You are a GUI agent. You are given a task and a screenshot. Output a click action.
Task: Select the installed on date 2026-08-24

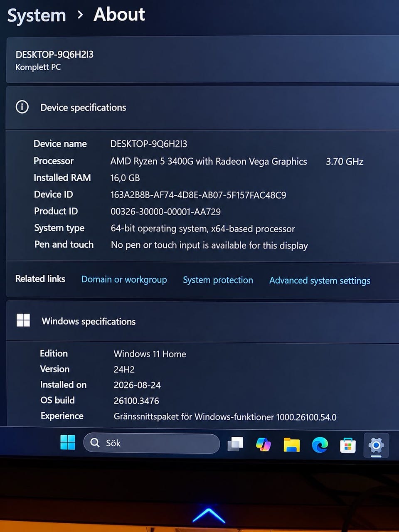(137, 385)
